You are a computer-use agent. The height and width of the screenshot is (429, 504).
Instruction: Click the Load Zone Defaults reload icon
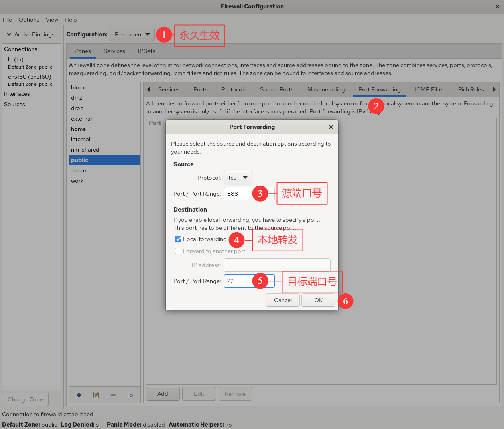130,395
